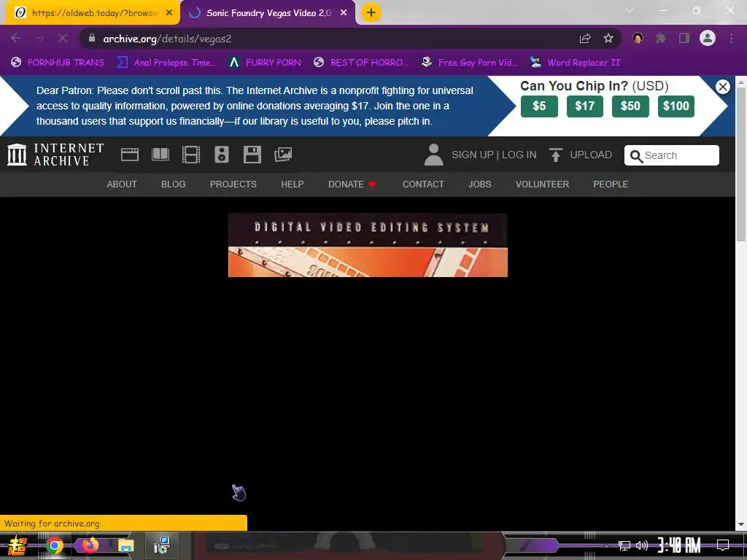Open the Video film strip icon
Viewport: 747px width, 560px height.
(x=191, y=155)
